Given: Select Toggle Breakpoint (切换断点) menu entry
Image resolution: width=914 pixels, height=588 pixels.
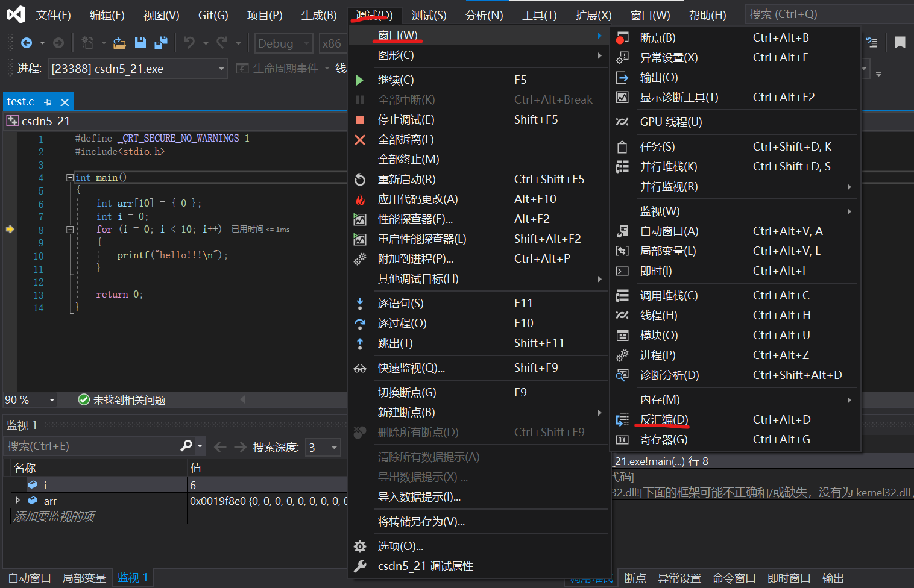Looking at the screenshot, I should pyautogui.click(x=479, y=393).
